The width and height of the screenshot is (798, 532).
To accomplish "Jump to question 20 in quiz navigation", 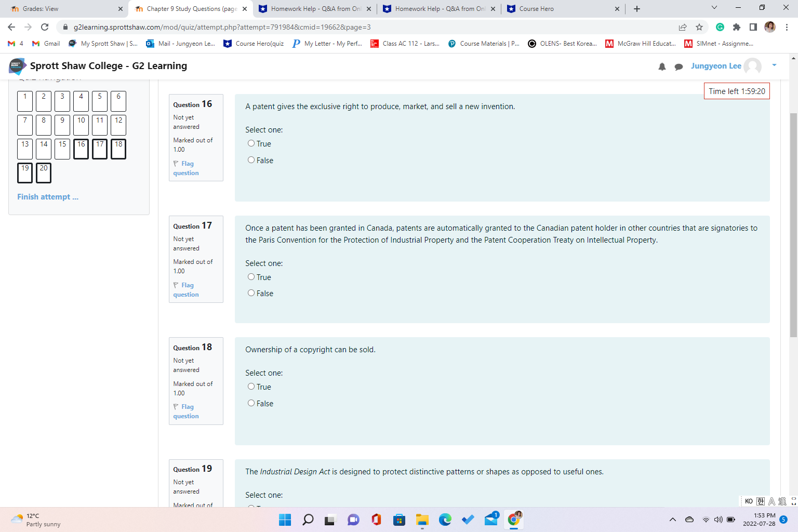I will pyautogui.click(x=44, y=173).
